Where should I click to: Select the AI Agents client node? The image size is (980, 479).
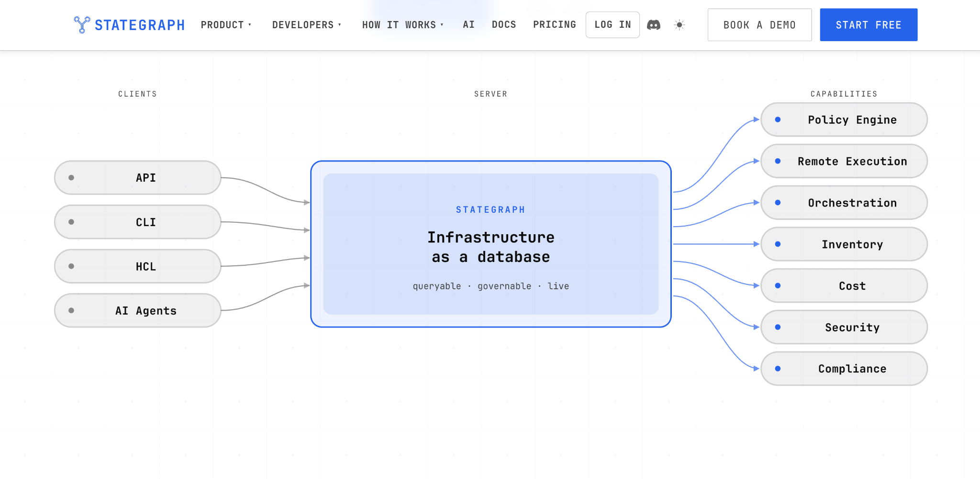point(138,311)
